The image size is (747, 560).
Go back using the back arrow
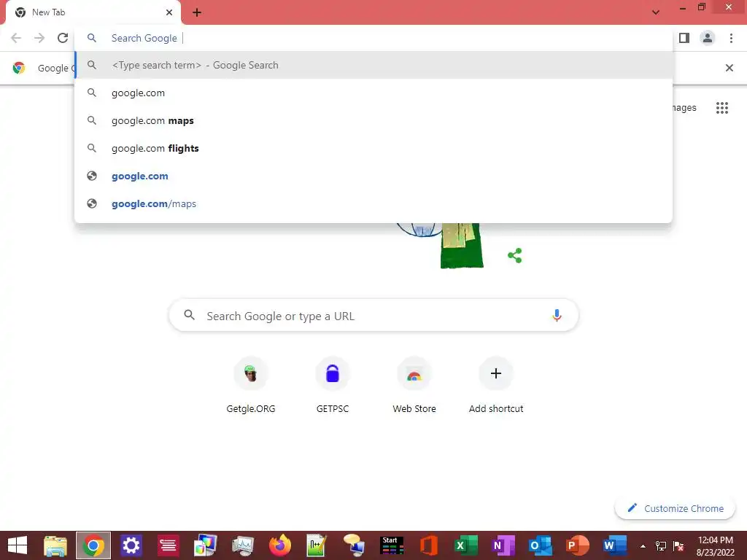tap(16, 38)
